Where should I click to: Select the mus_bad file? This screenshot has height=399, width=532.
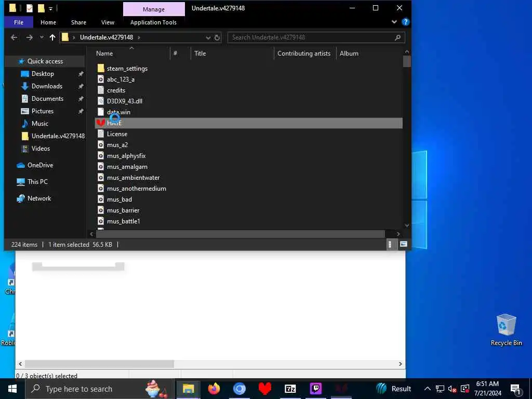pyautogui.click(x=119, y=199)
